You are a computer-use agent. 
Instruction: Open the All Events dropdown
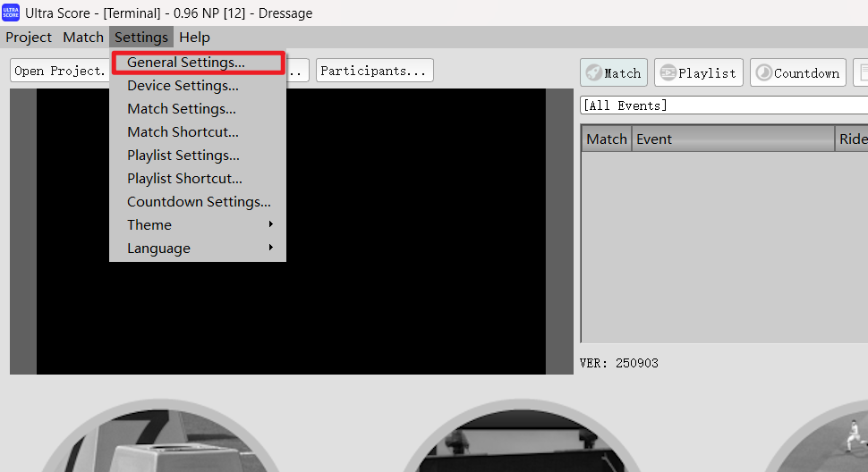pyautogui.click(x=723, y=105)
